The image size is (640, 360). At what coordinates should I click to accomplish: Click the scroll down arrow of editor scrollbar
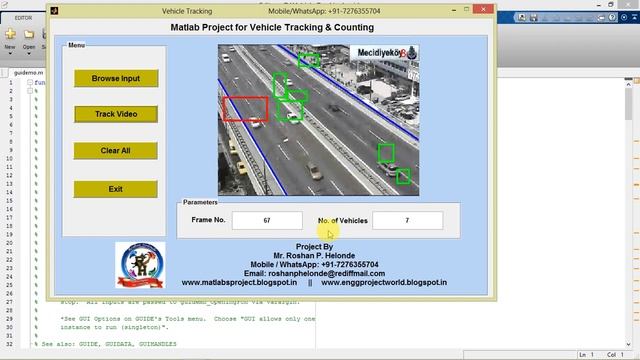pyautogui.click(x=628, y=344)
